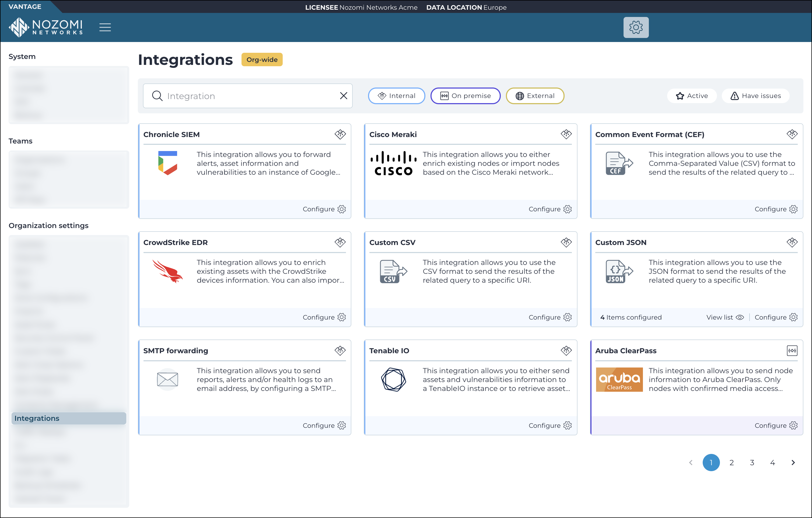This screenshot has height=518, width=812.
Task: Select Integrations in the sidebar
Action: [69, 418]
